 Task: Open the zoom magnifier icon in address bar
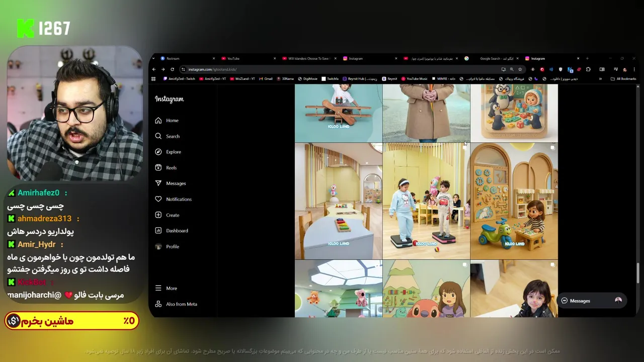512,69
